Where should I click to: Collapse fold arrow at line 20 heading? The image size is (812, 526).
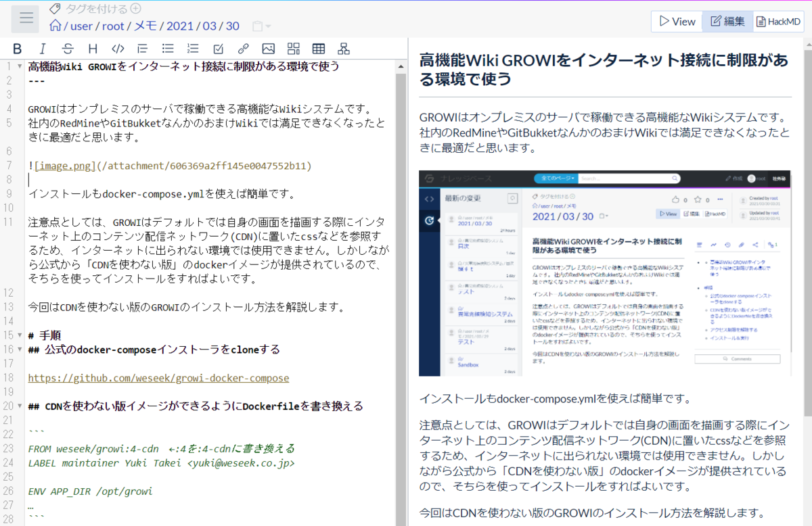pyautogui.click(x=21, y=406)
